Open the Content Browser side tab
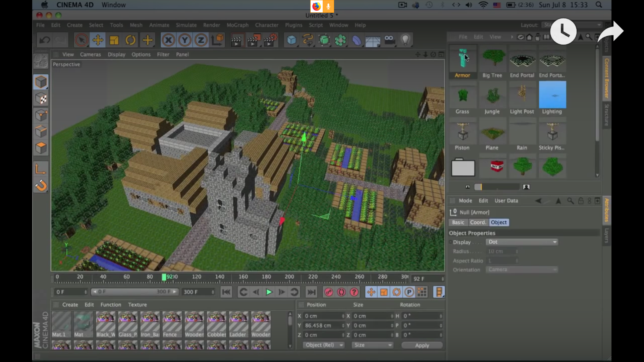Image resolution: width=644 pixels, height=362 pixels. pos(606,78)
